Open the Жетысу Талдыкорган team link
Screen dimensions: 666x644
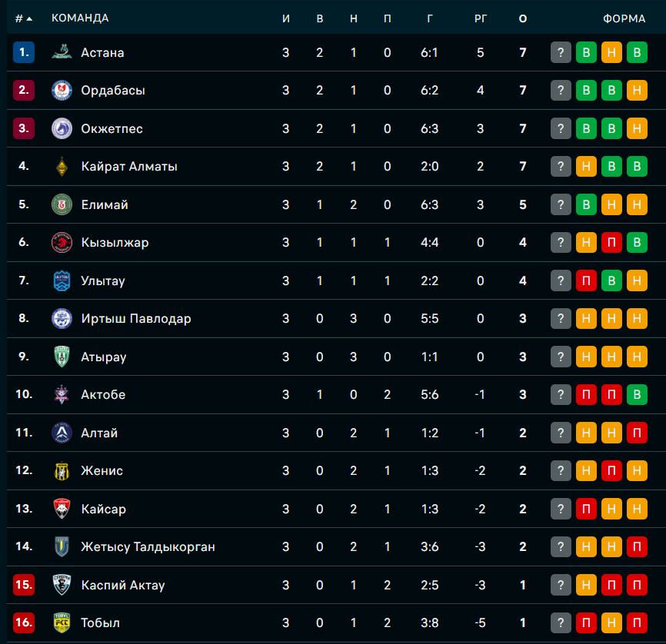(x=148, y=547)
